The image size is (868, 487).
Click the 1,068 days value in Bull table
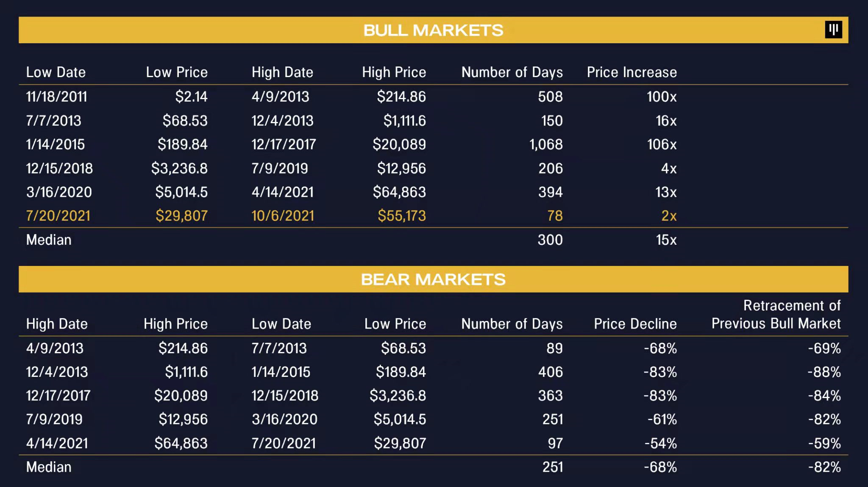(545, 145)
